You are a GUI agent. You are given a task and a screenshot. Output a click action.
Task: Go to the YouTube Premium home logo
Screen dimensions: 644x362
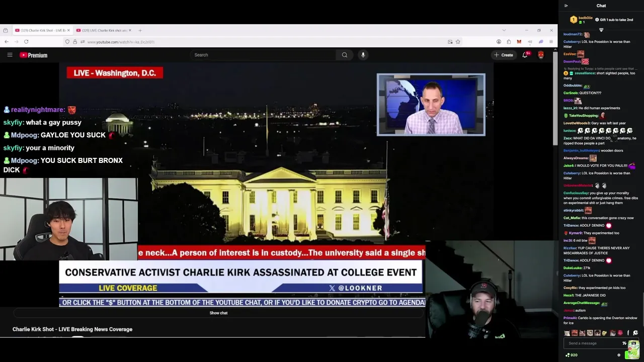pyautogui.click(x=33, y=55)
